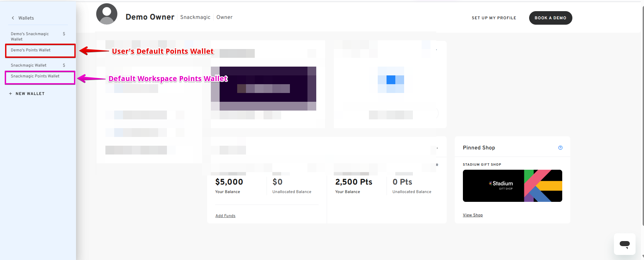Click the page's vertical scrollbar
This screenshot has height=260, width=644.
(x=643, y=115)
